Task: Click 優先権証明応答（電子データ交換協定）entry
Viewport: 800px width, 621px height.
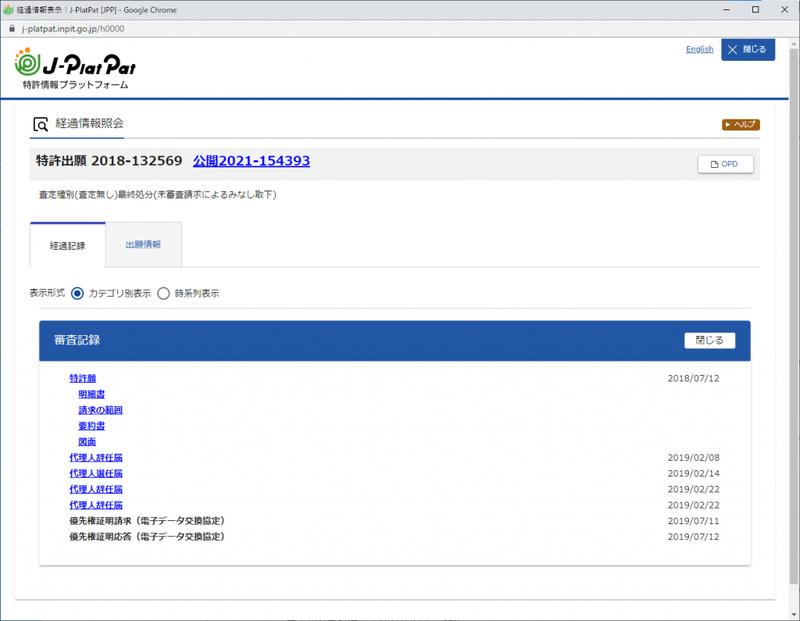Action: coord(147,536)
